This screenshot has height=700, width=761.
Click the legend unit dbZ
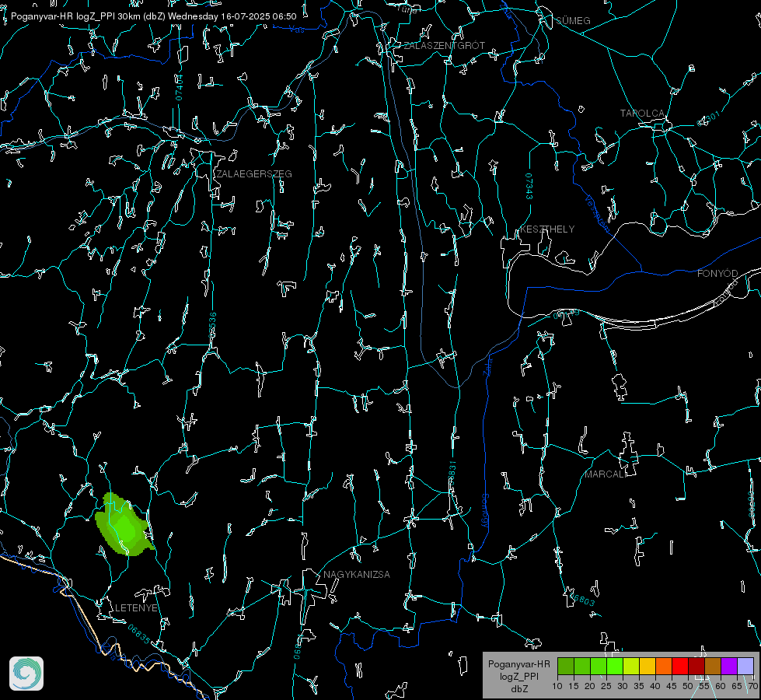[519, 689]
